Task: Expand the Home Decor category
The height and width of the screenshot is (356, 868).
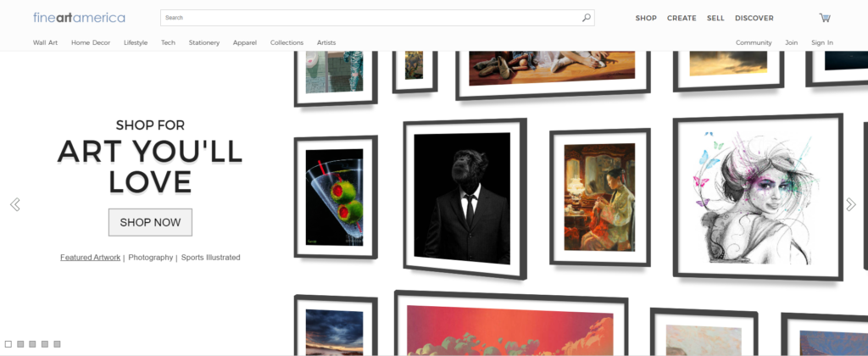Action: [91, 42]
